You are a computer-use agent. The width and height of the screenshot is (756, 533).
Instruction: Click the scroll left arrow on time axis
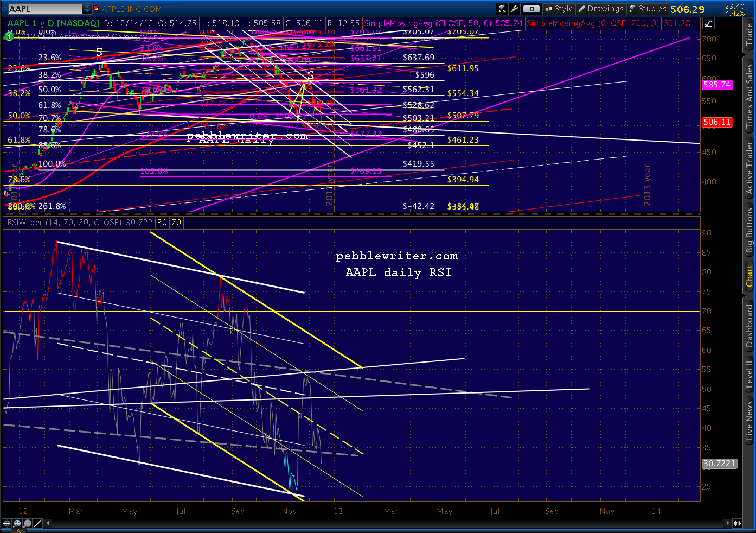tap(48, 523)
